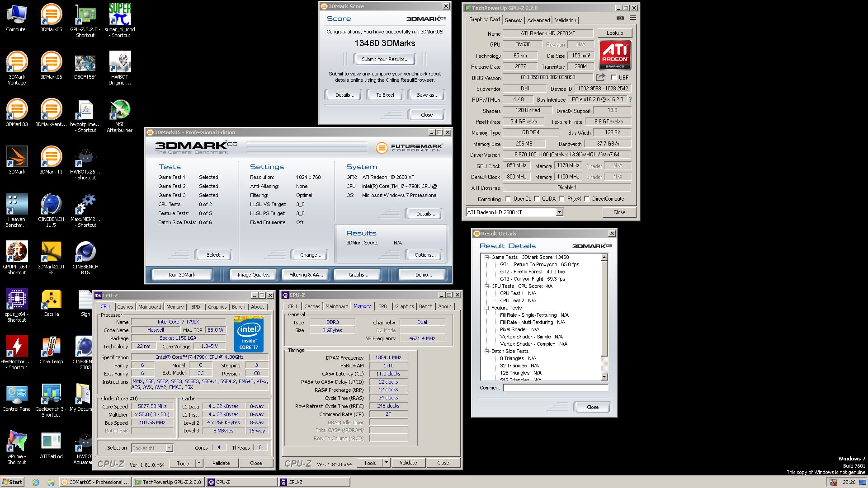868x488 pixels.
Task: Toggle the OpenCL checkbox
Action: (508, 199)
